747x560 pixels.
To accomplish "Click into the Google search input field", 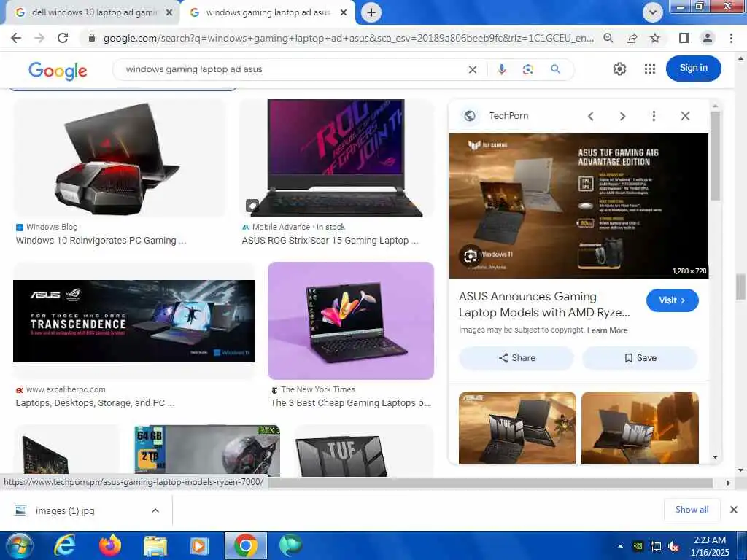I will point(290,69).
